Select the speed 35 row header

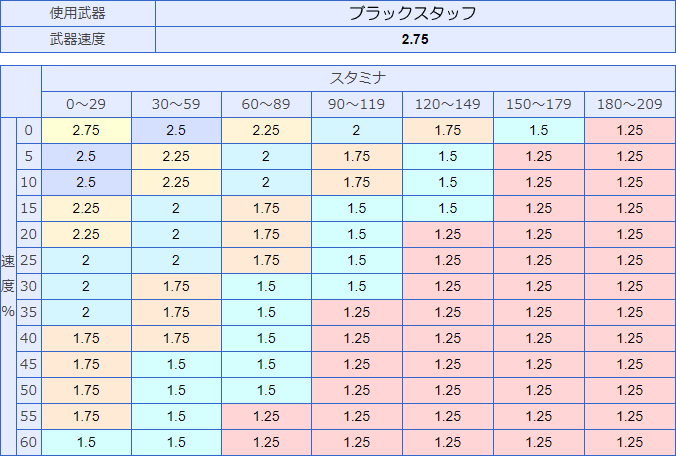[x=29, y=312]
